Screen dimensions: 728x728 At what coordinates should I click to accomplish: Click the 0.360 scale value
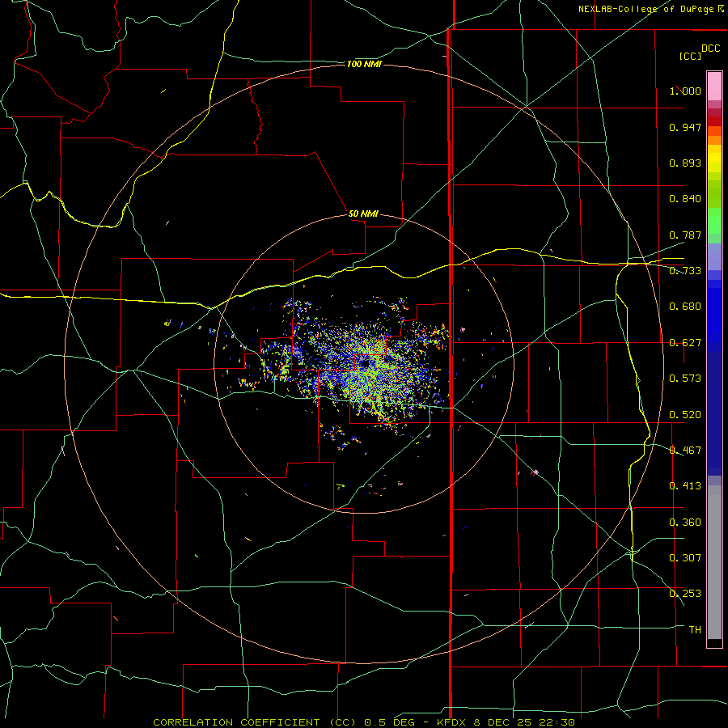tap(685, 523)
